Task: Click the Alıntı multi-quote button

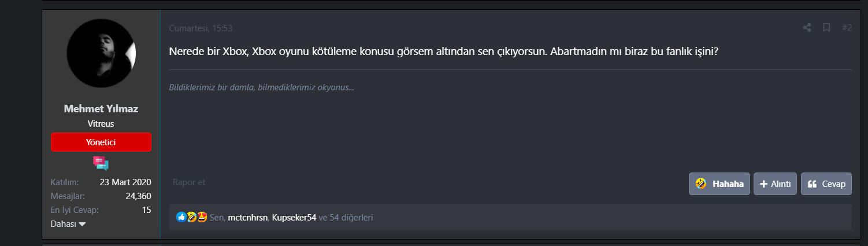Action: [775, 184]
